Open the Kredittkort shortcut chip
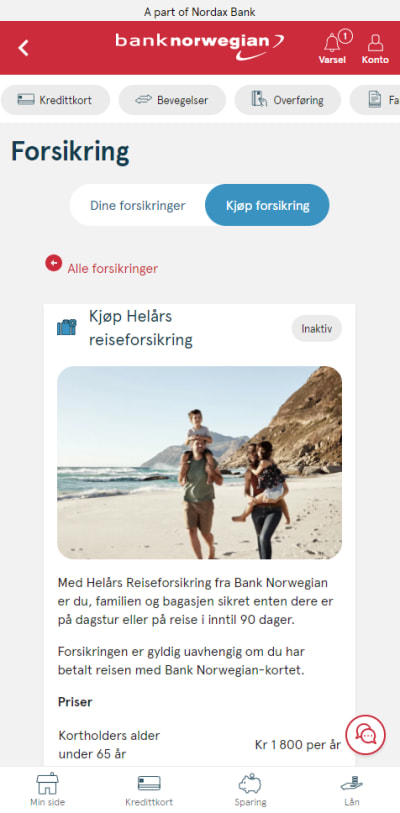Image resolution: width=400 pixels, height=813 pixels. [55, 100]
